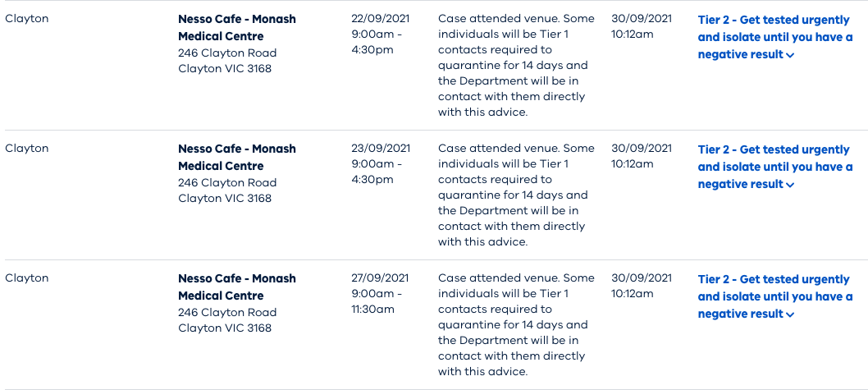
Task: Click the notes text in the 27/09/2021 row
Action: coord(516,324)
